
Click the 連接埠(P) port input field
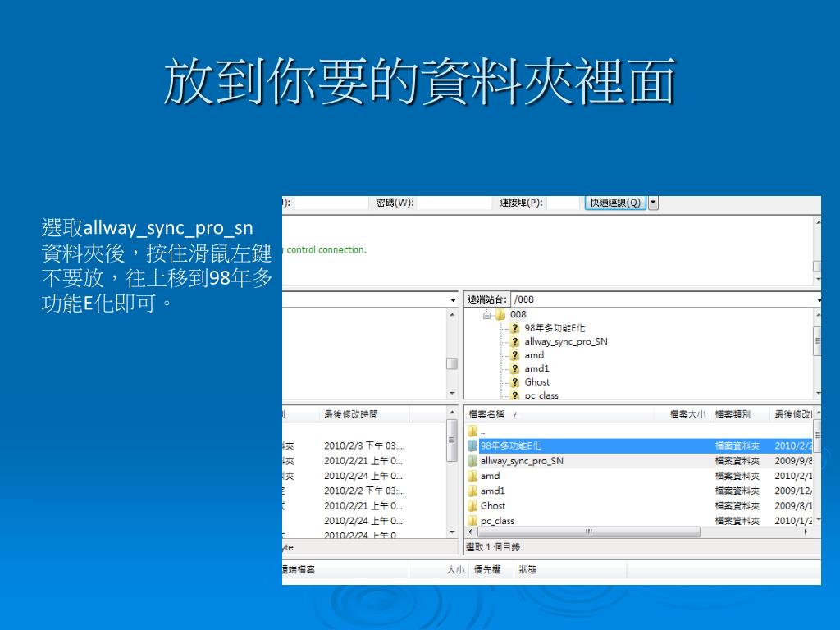563,203
